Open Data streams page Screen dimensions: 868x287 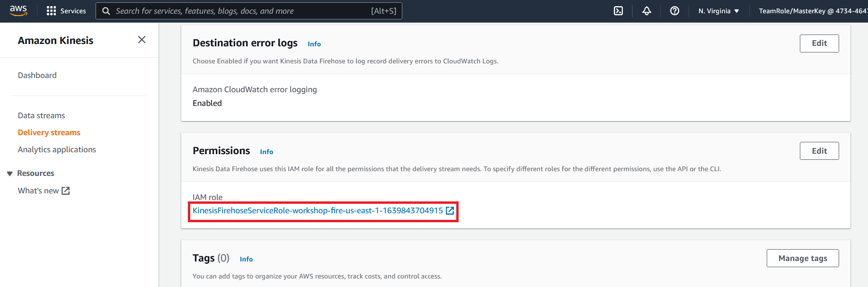click(x=41, y=115)
